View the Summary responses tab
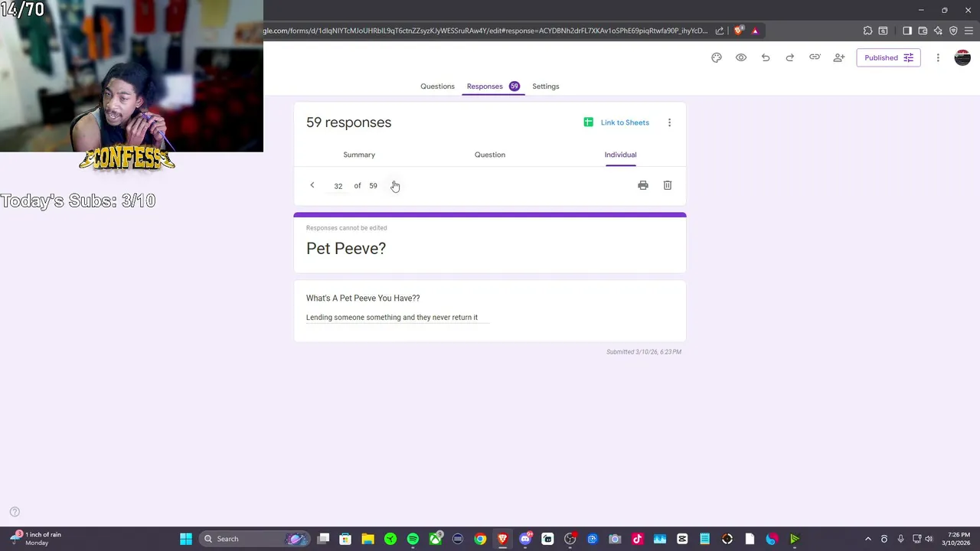980x551 pixels. pyautogui.click(x=359, y=155)
